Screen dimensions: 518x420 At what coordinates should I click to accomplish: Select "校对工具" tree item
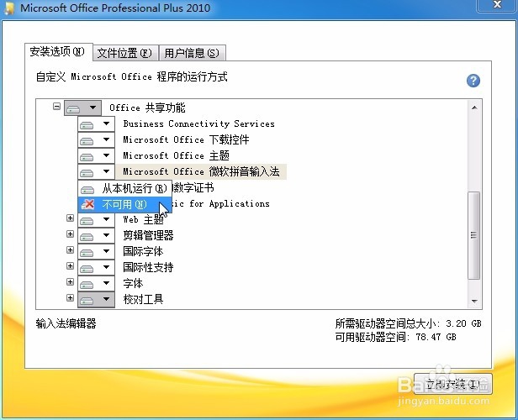click(x=143, y=299)
